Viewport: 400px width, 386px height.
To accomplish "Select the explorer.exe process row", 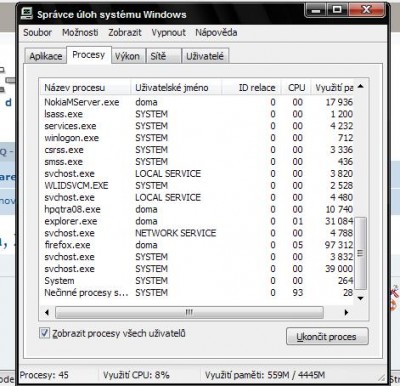I will 198,221.
